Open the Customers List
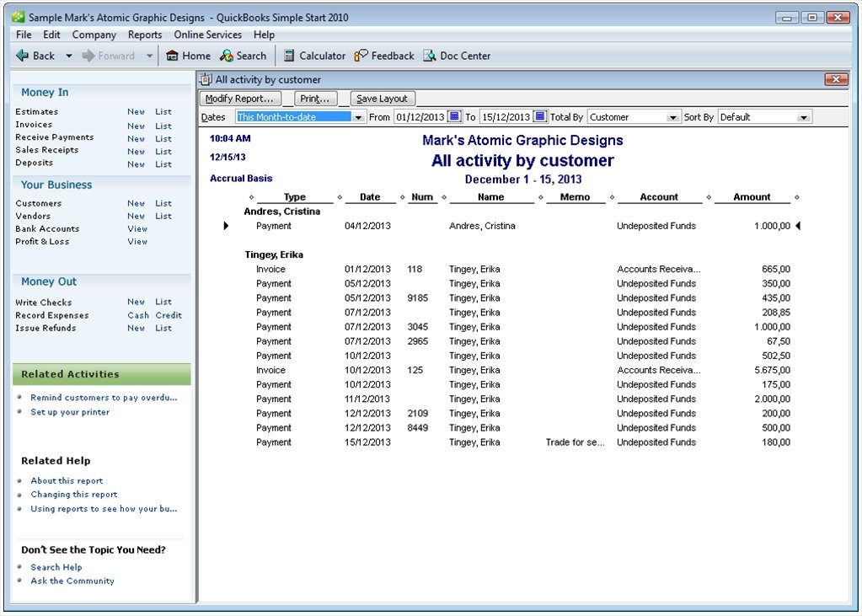 (163, 203)
